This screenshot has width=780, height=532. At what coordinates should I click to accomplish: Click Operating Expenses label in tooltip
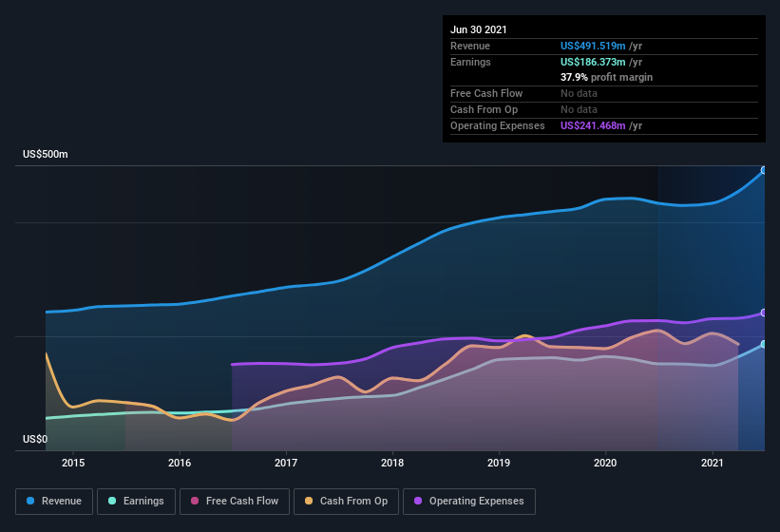tap(498, 125)
